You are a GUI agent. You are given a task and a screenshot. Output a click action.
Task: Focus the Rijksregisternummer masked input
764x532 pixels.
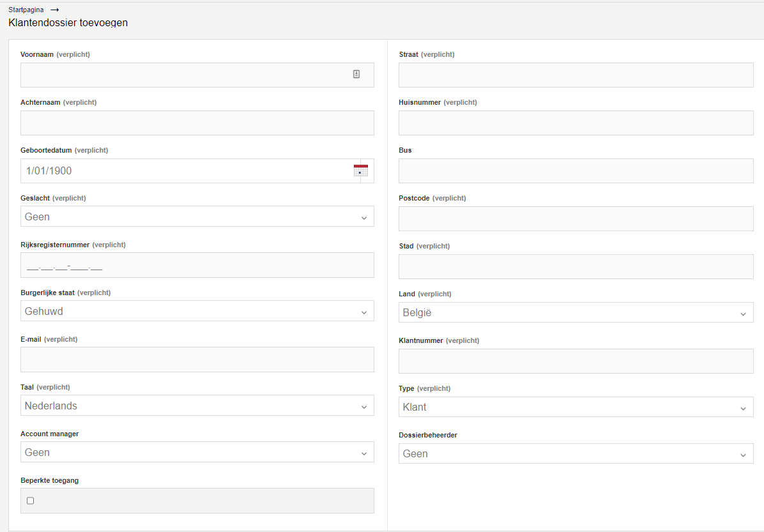coord(197,265)
